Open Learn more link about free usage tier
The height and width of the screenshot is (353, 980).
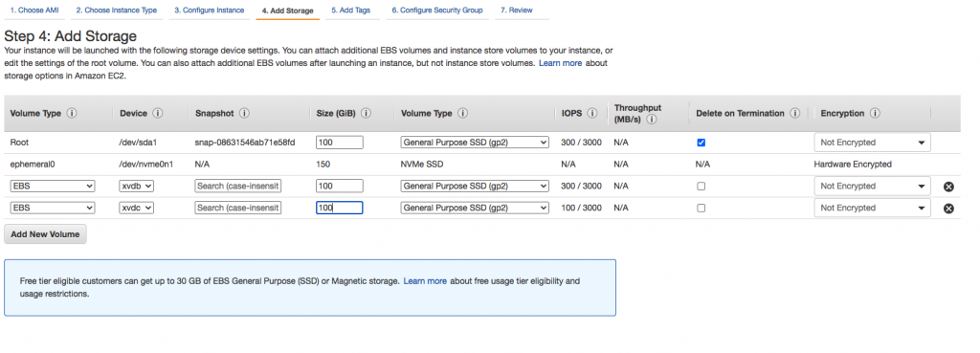(x=425, y=281)
